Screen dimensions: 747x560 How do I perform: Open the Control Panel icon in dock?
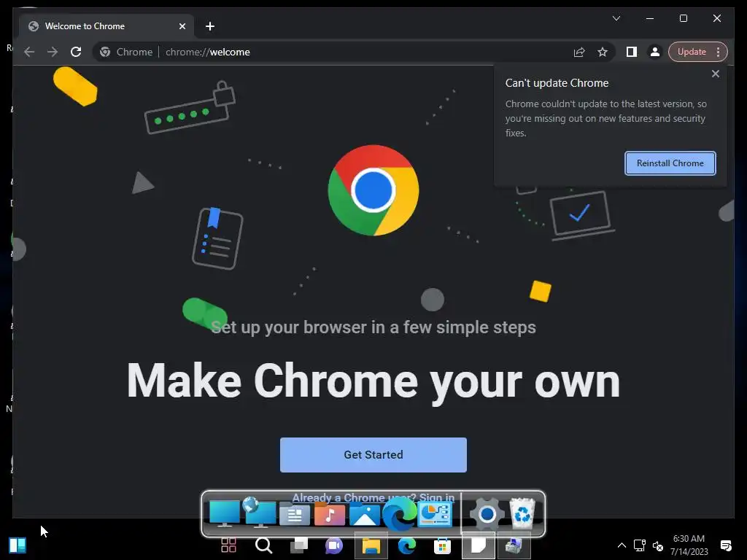pos(435,514)
